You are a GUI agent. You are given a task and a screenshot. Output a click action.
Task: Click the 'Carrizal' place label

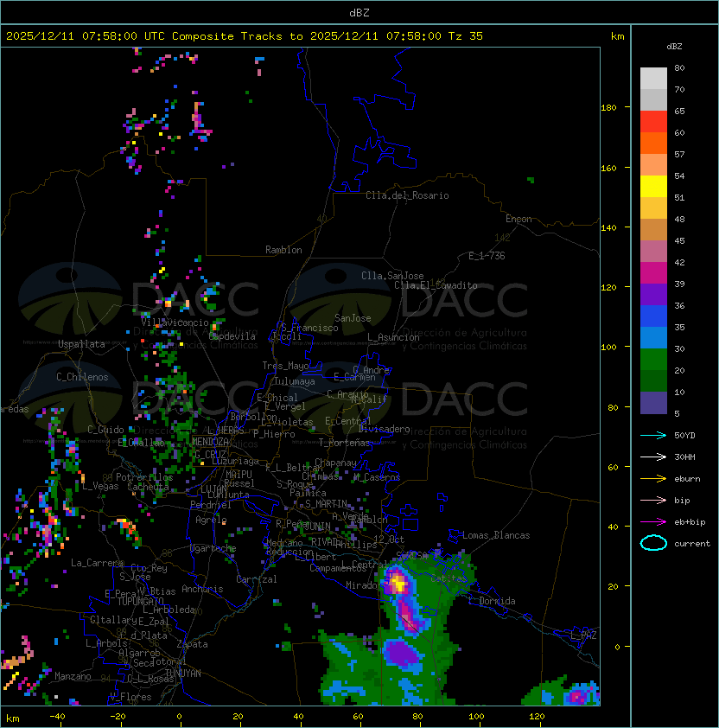[256, 579]
